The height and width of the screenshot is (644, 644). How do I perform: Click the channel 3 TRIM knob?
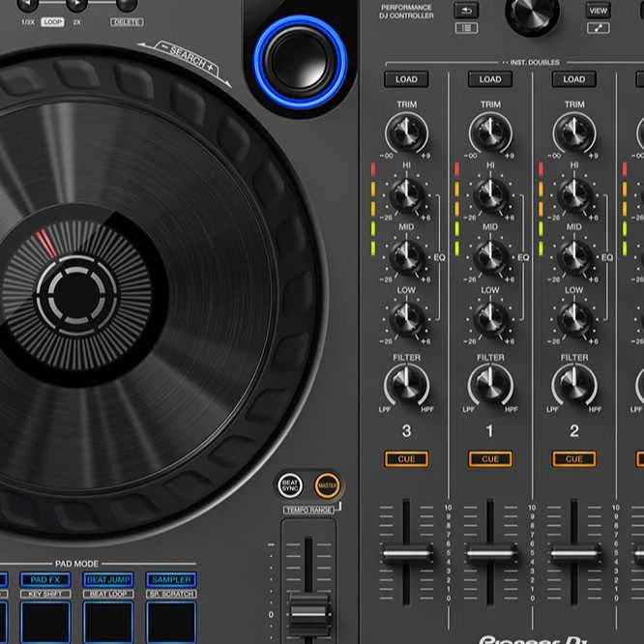(406, 132)
